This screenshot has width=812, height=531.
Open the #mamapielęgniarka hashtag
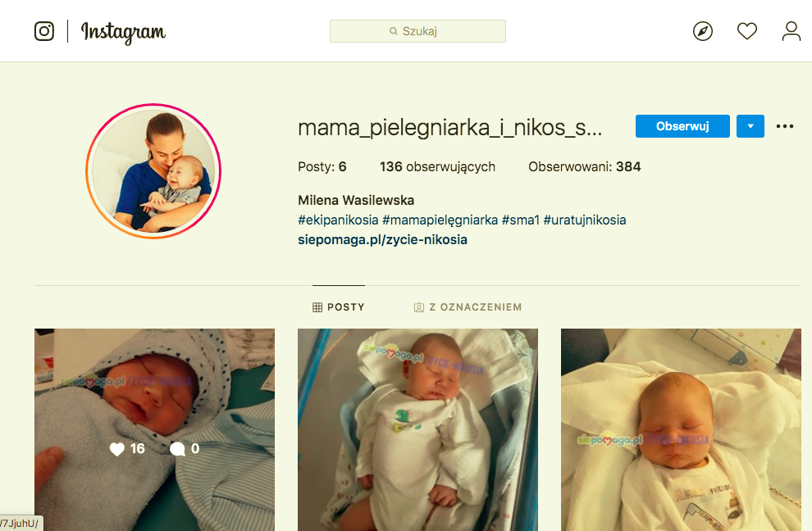click(440, 220)
